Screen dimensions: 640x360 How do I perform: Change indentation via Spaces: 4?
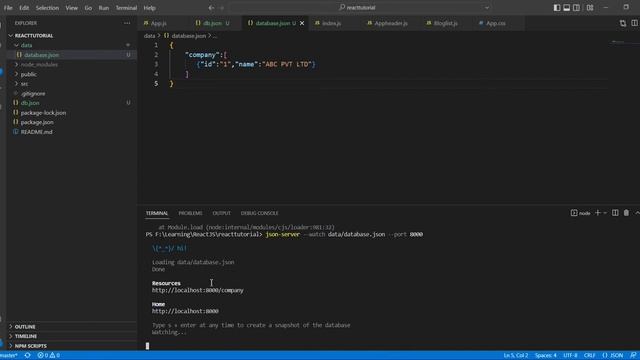(546, 356)
